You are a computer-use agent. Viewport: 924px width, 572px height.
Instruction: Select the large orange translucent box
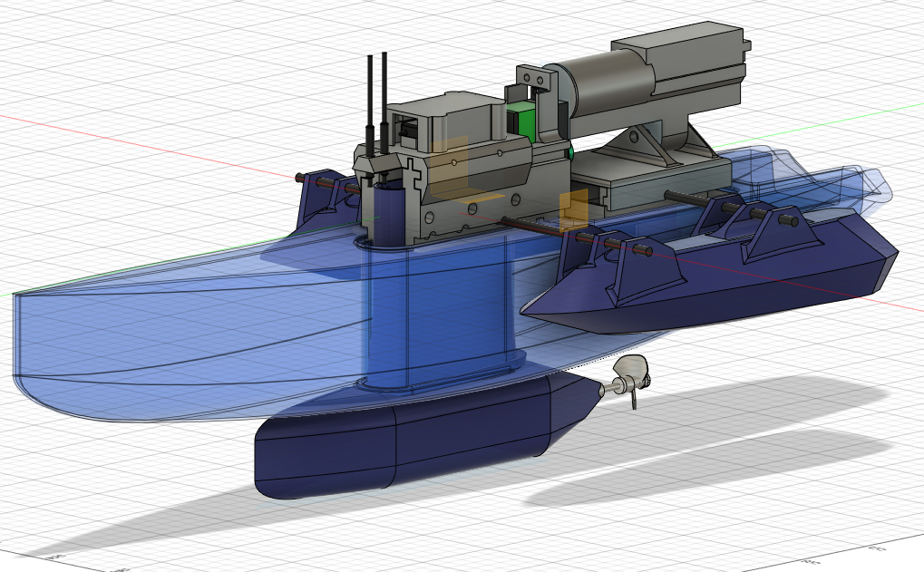(452, 167)
